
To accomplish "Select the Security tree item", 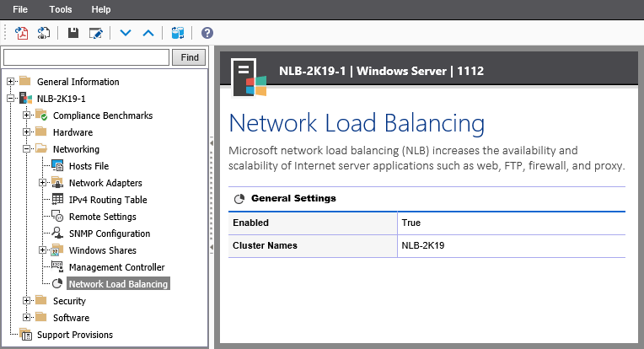I will click(x=69, y=301).
